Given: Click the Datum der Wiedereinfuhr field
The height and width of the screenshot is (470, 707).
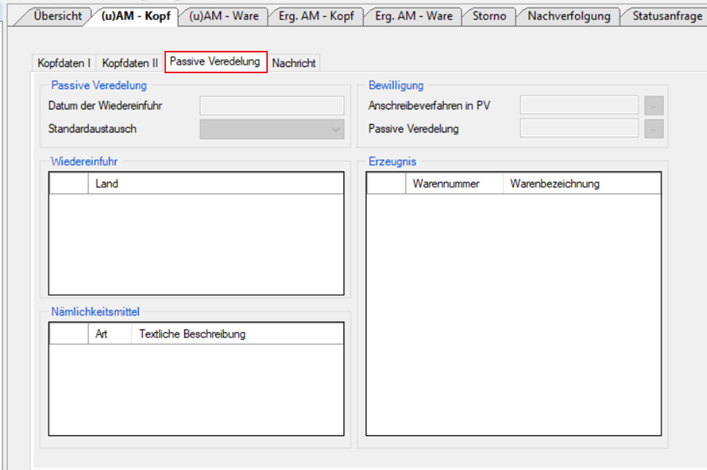Looking at the screenshot, I should coord(271,105).
